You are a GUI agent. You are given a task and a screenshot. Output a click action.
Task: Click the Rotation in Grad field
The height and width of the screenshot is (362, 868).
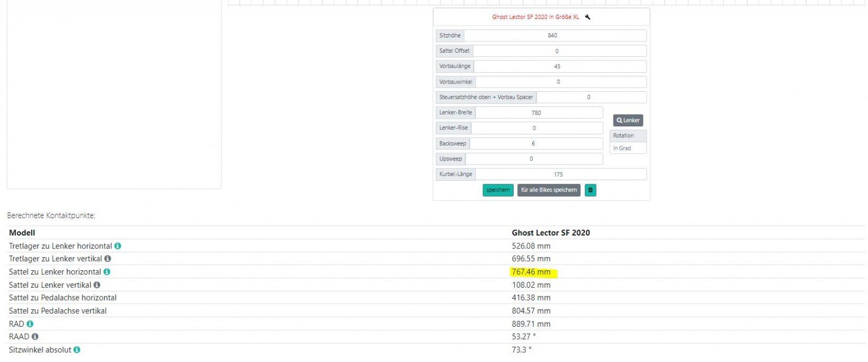[628, 148]
